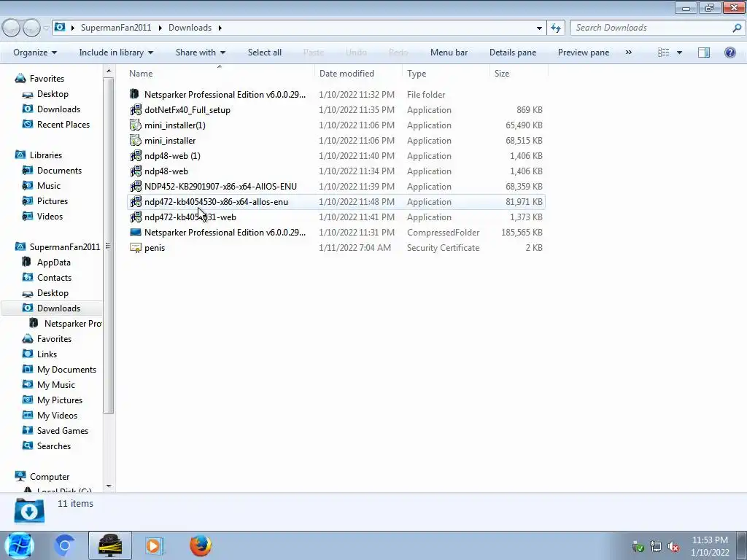Click Select all in the toolbar

click(x=264, y=52)
